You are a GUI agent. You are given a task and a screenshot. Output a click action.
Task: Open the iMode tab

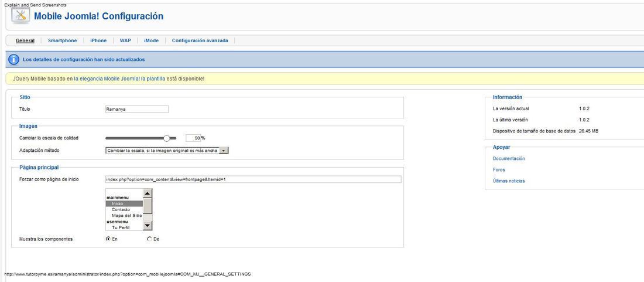pos(151,40)
